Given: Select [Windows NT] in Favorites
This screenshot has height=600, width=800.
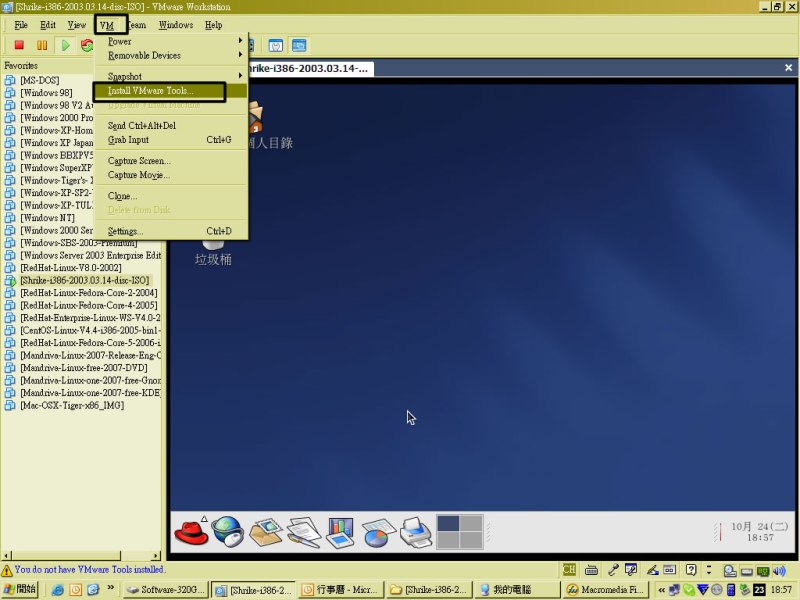Looking at the screenshot, I should coord(47,218).
